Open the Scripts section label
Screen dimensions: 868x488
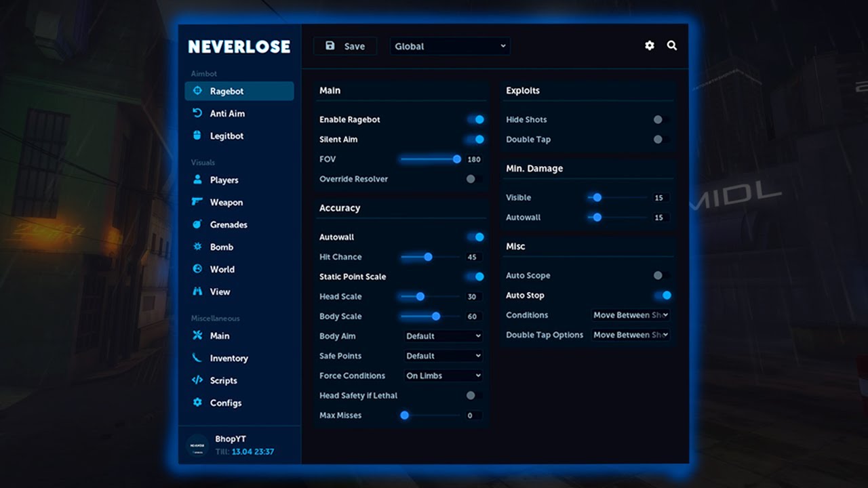point(224,381)
